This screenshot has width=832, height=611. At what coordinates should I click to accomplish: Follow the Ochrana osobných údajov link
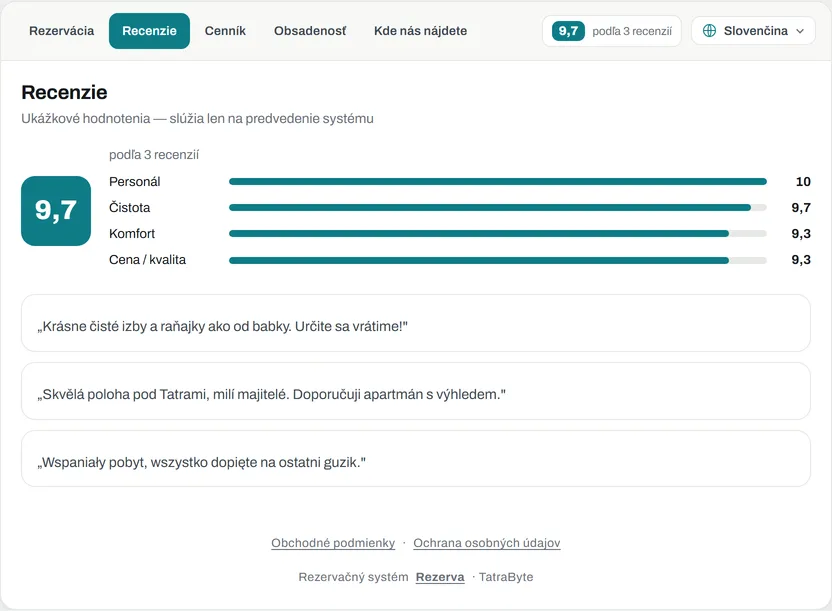(487, 543)
